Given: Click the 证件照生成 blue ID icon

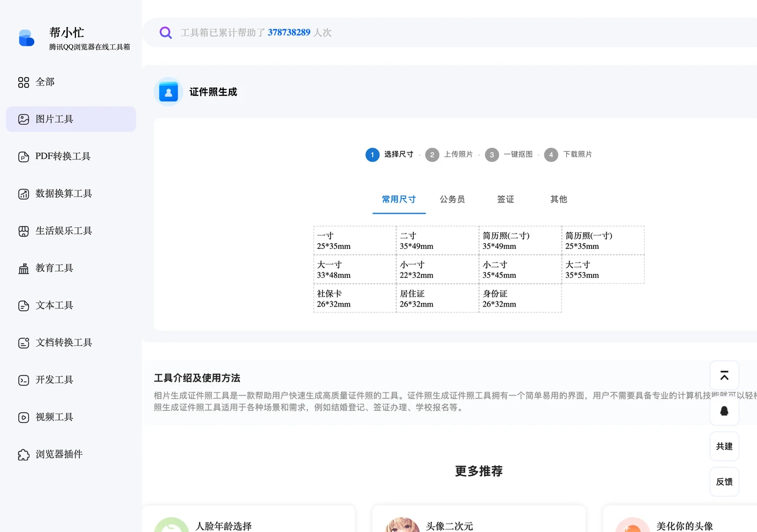Looking at the screenshot, I should click(x=168, y=92).
